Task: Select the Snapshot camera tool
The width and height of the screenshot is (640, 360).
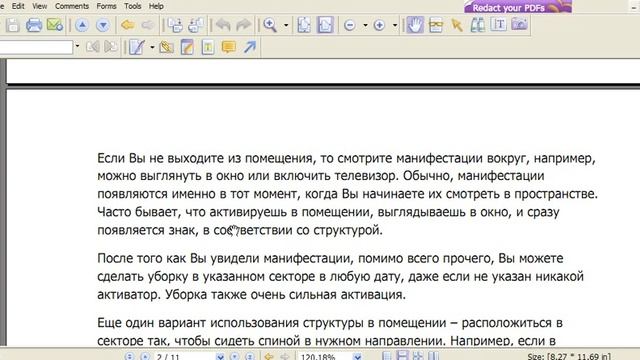Action: coord(519,24)
